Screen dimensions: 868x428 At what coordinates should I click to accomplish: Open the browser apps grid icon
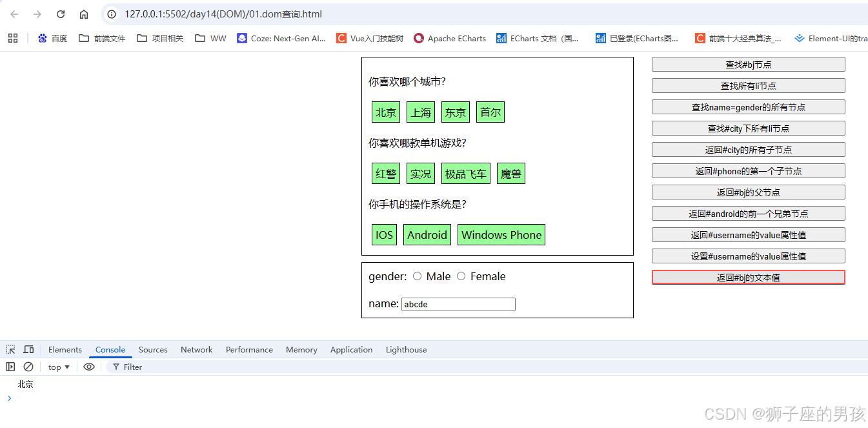[13, 38]
